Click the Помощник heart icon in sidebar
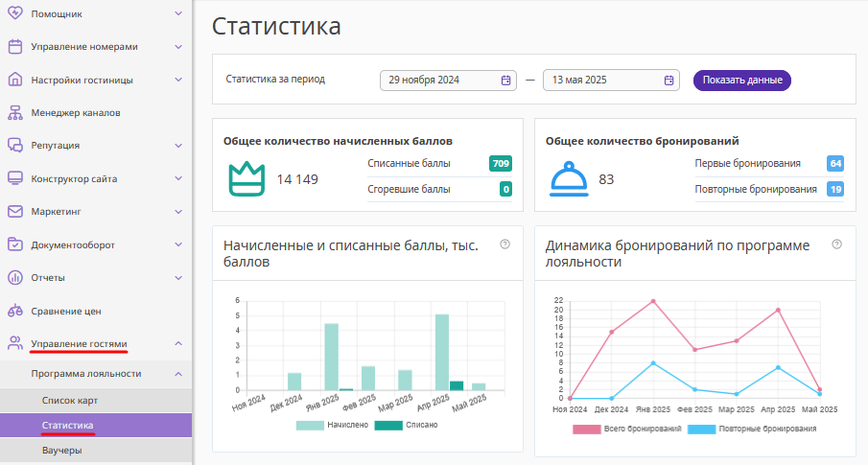Viewport: 868px width, 465px height. [14, 13]
